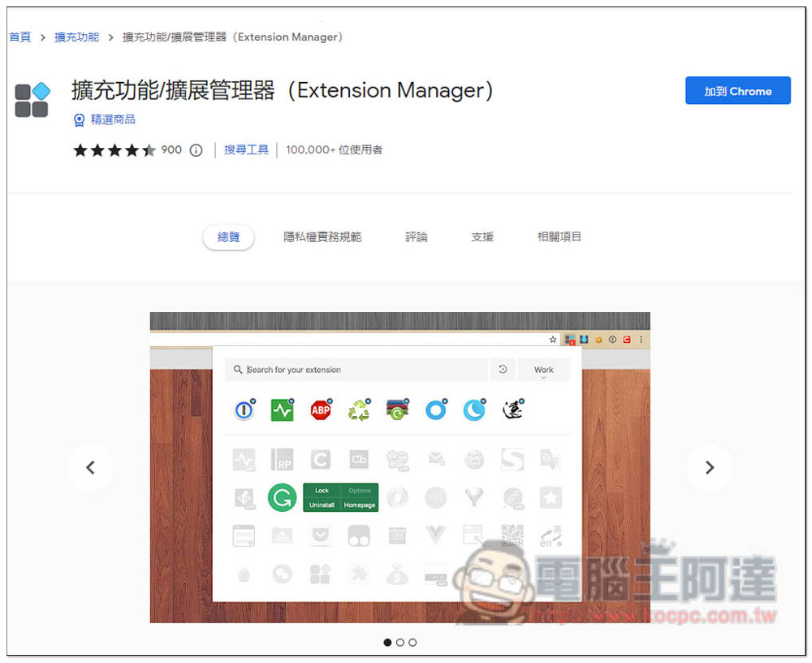
Task: Open the 搜尋工具 category link
Action: point(246,149)
